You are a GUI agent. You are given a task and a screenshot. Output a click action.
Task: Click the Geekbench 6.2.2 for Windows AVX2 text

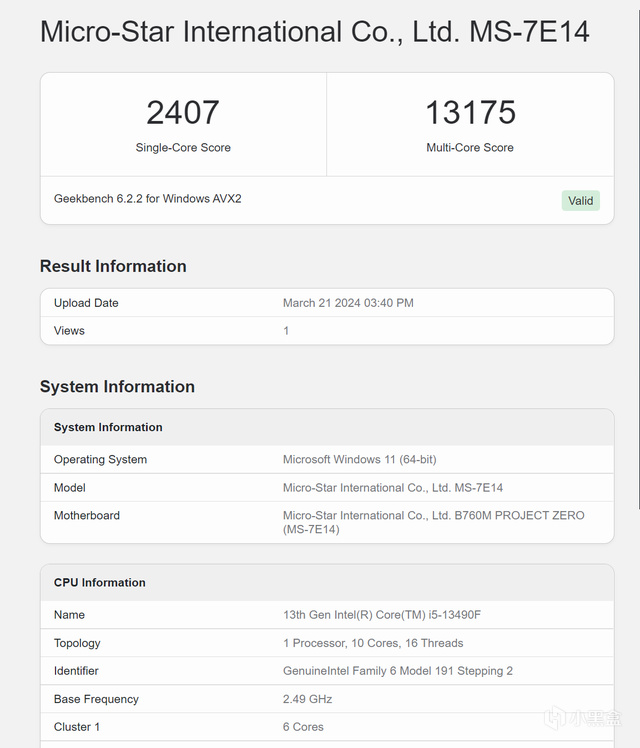click(148, 199)
